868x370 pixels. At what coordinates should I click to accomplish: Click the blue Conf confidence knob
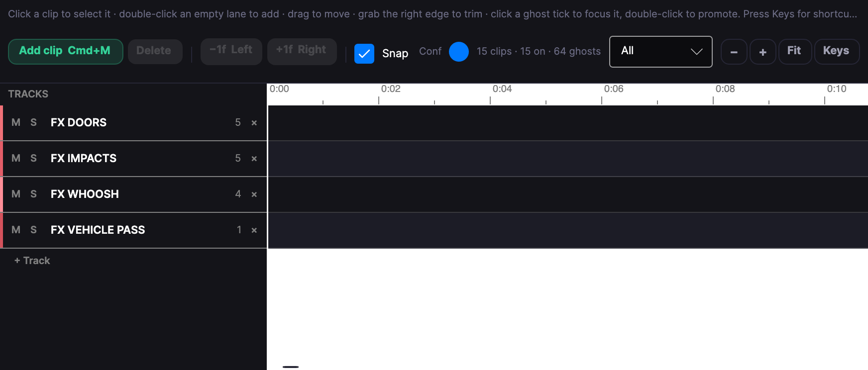[459, 52]
